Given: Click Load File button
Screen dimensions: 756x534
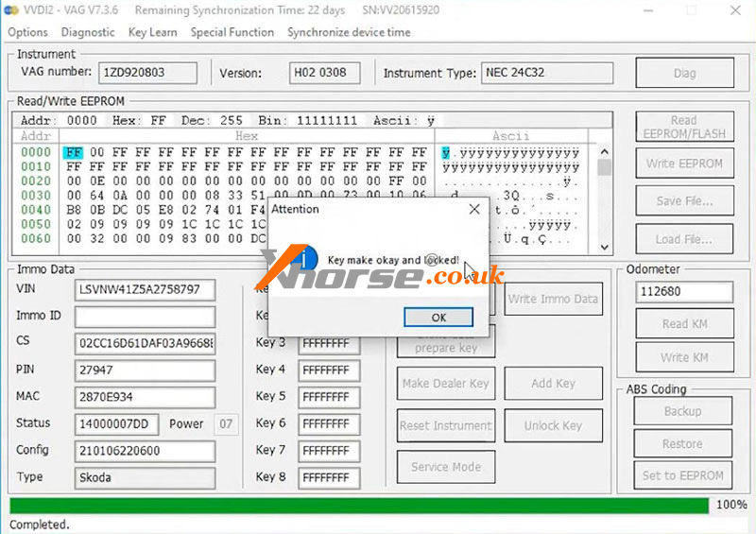Looking at the screenshot, I should (684, 239).
